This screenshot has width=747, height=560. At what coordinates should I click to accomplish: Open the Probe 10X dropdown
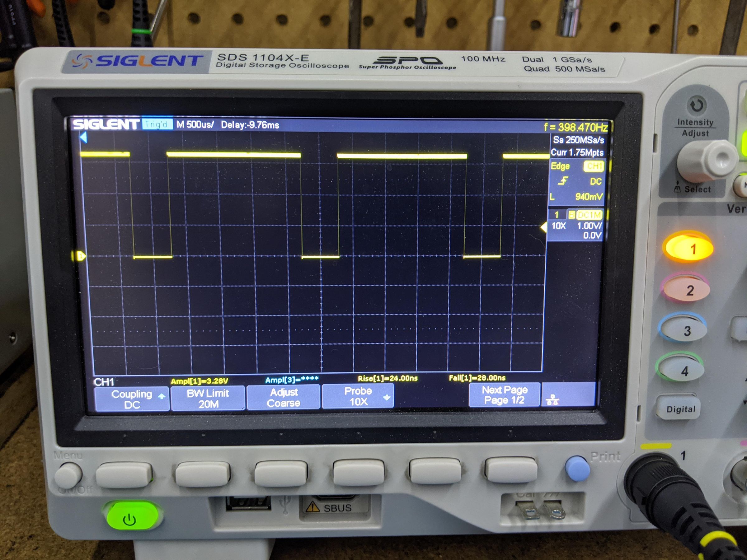[358, 396]
